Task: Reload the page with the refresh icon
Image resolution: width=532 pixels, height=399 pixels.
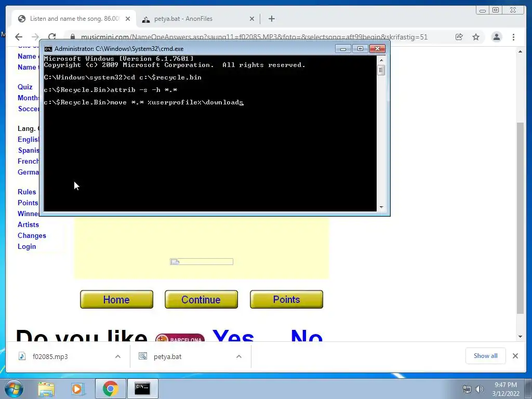Action: click(x=52, y=37)
